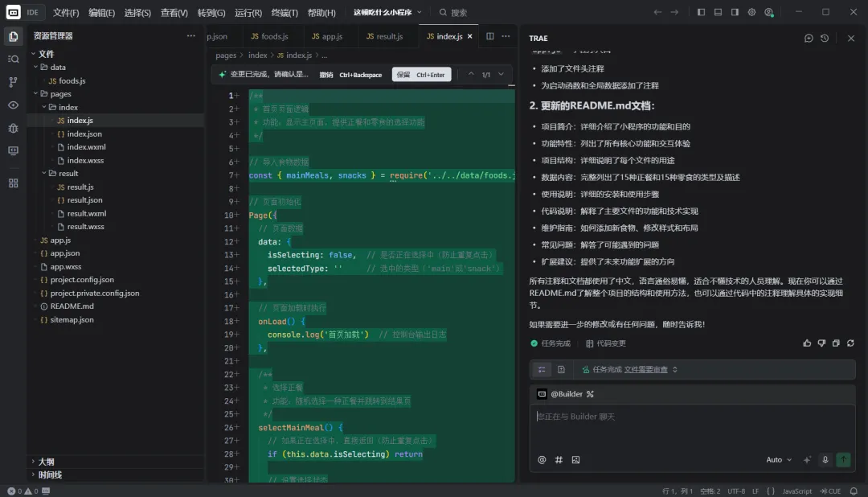
Task: Open the 编辑(E) menu
Action: tap(102, 12)
